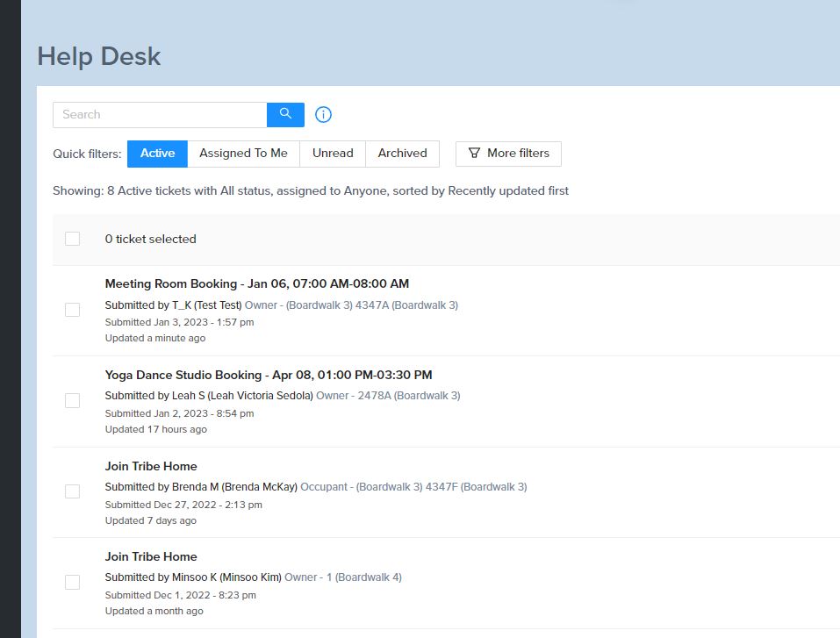This screenshot has width=840, height=638.
Task: Click 'Updated a month ago' text
Action: click(154, 611)
